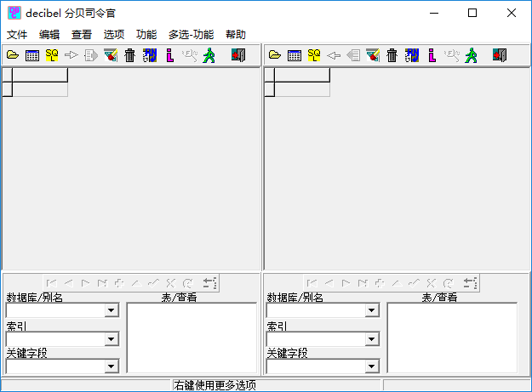The width and height of the screenshot is (532, 392).
Task: Expand right 索引 dropdown
Action: coord(372,339)
